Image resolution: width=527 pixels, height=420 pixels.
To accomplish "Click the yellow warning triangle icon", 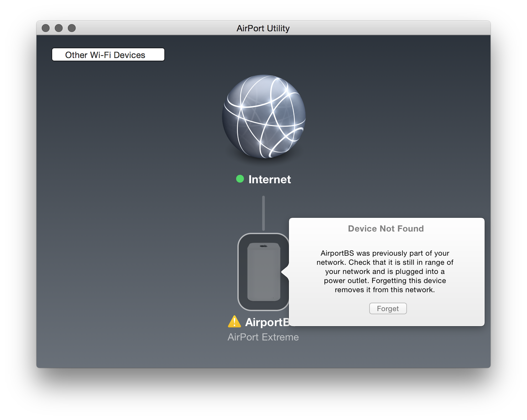I will pos(234,322).
